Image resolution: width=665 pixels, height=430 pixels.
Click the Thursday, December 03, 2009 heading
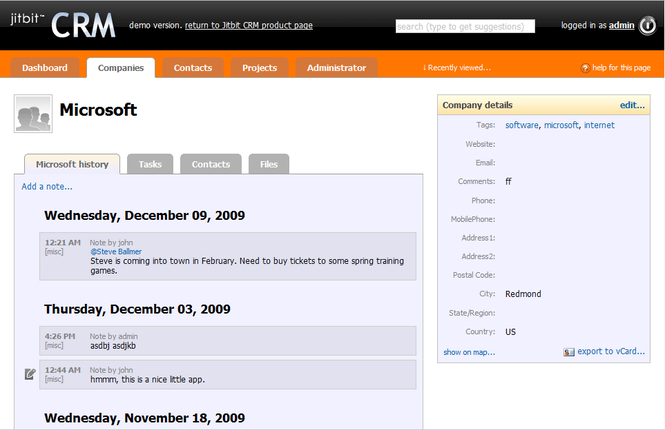coord(137,309)
